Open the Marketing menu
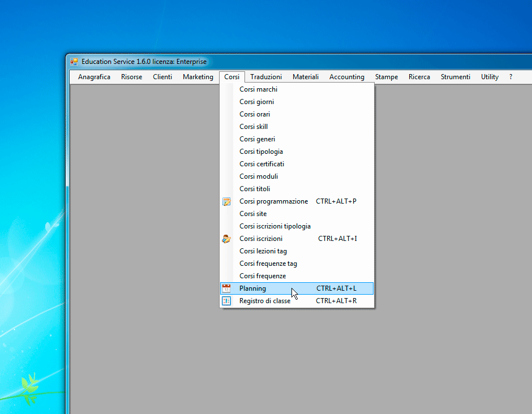Screen dimensions: 532x414 point(198,77)
